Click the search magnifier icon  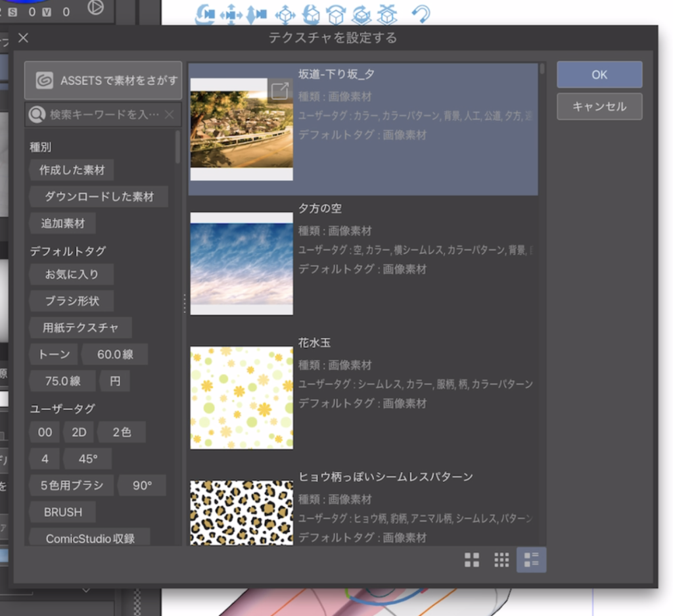(x=37, y=114)
